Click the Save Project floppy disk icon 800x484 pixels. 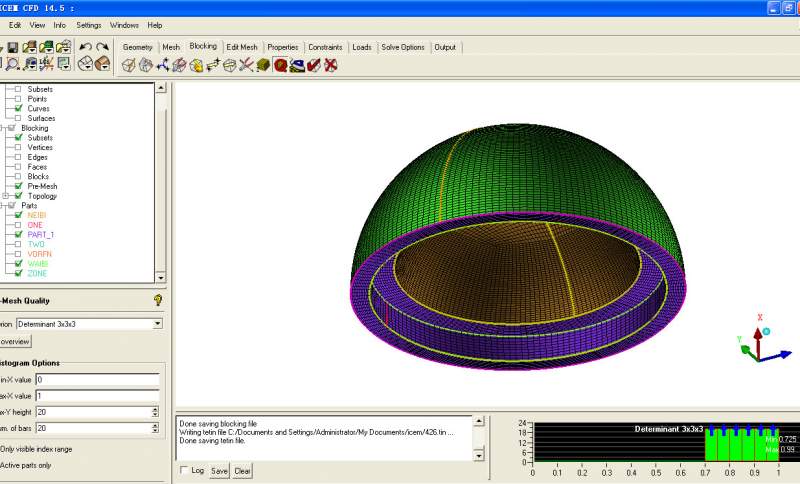[12, 47]
